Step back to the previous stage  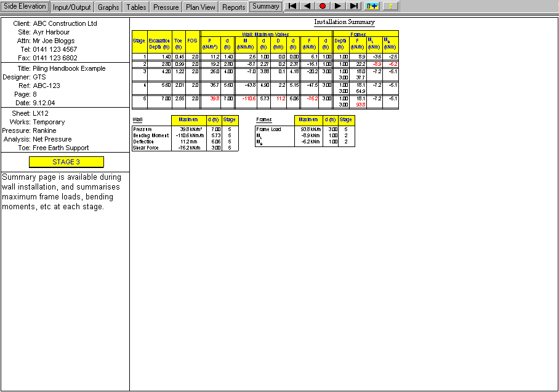[x=307, y=6]
